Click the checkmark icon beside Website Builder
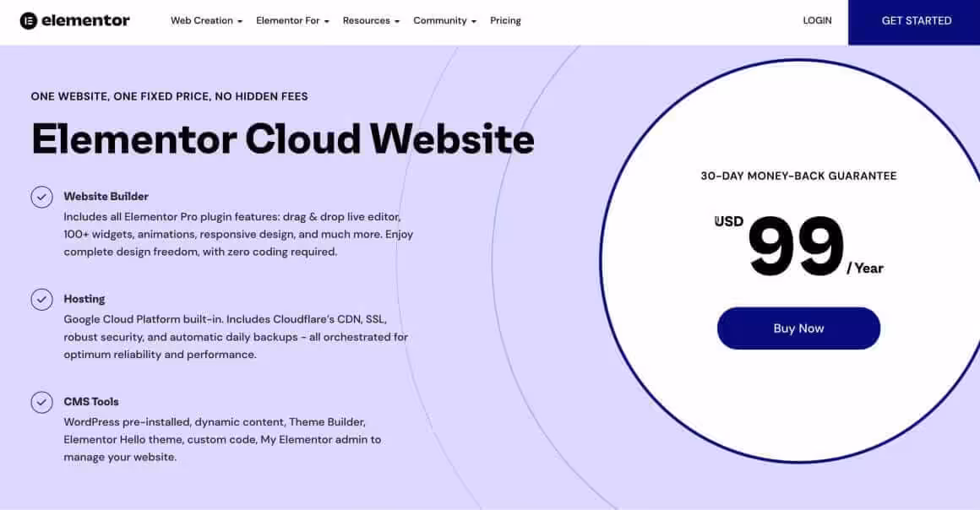 (x=41, y=196)
